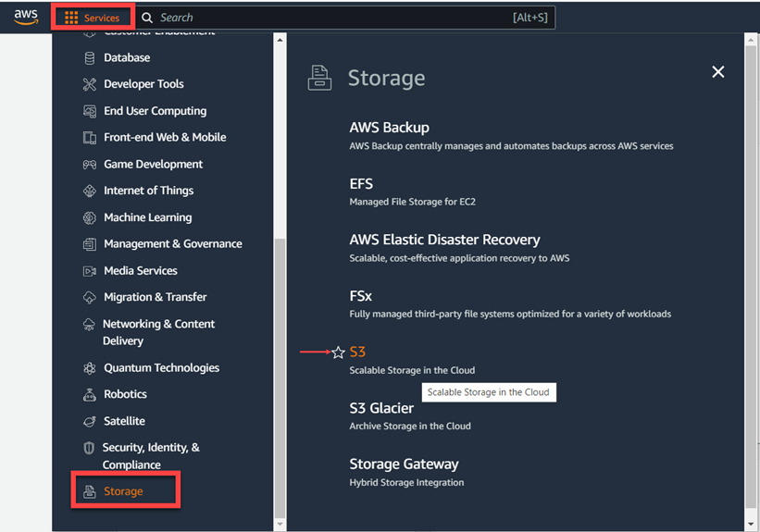Click the Developer Tools wrench icon
This screenshot has height=532, width=760.
click(x=90, y=84)
